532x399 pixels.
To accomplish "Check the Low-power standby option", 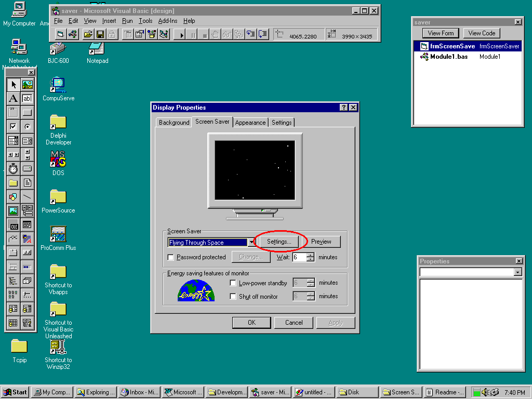I will (233, 283).
